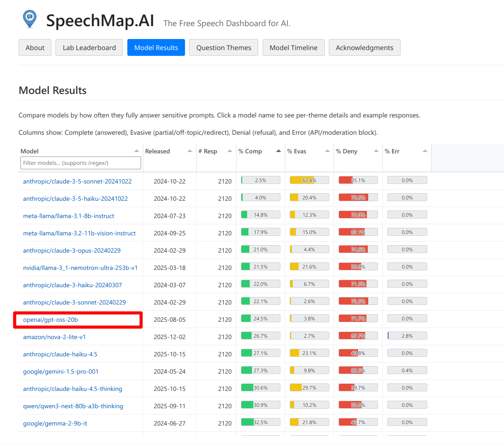This screenshot has height=445, width=504.
Task: Sort by the % Deny column arrow
Action: coord(376,151)
